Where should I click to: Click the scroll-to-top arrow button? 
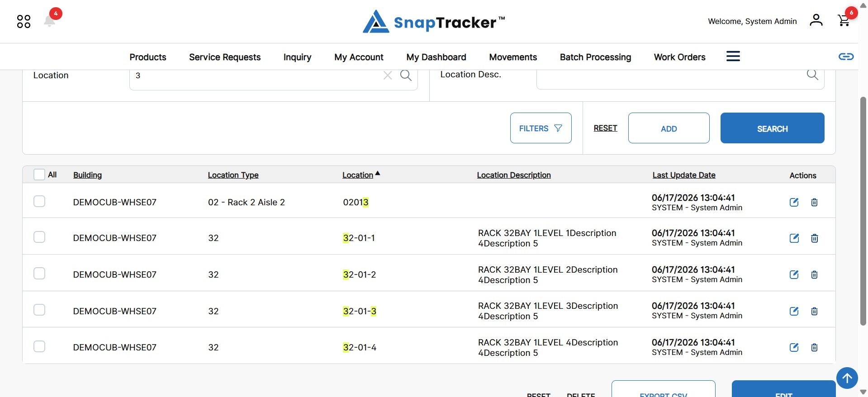click(847, 378)
